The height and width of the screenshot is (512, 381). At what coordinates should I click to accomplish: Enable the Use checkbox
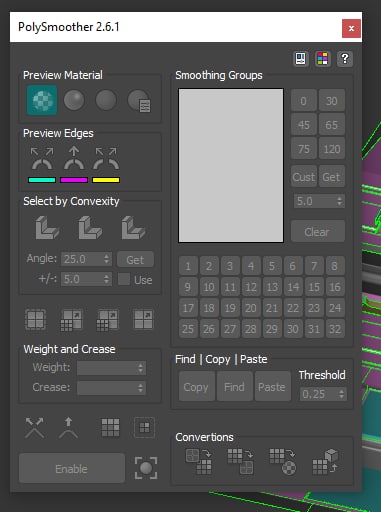click(x=124, y=279)
